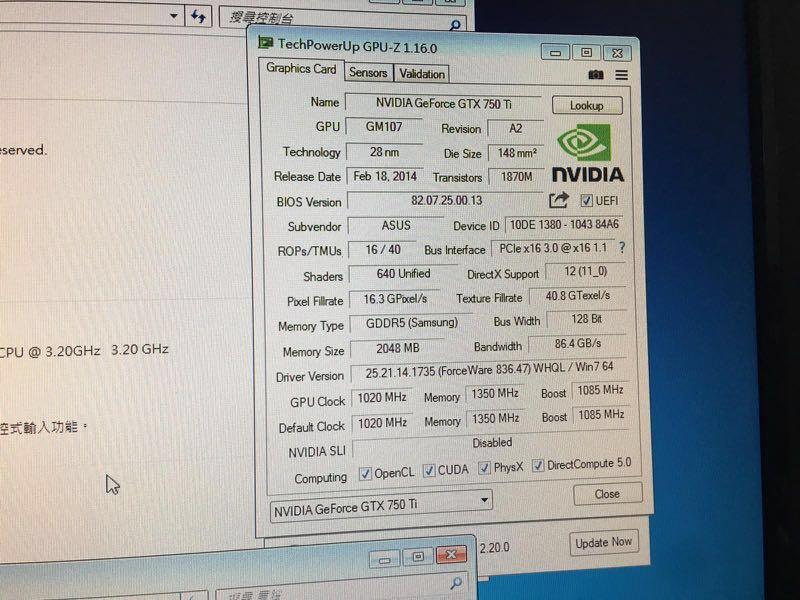Viewport: 800px width, 600px height.
Task: Click the Revision value A2
Action: click(516, 128)
